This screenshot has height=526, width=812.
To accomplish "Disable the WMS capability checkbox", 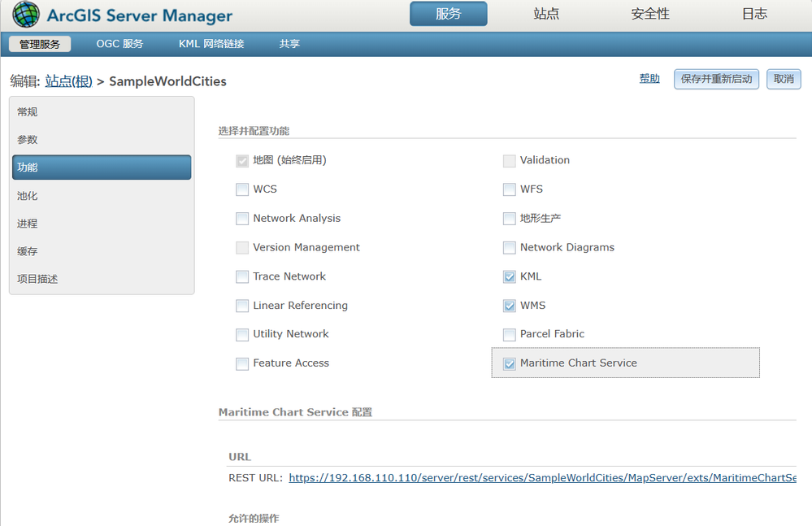I will point(510,306).
